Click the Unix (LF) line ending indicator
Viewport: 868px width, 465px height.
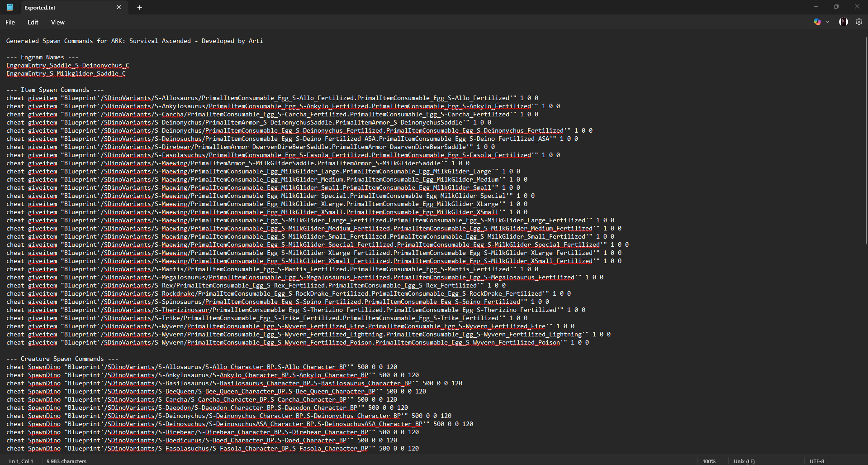[744, 461]
